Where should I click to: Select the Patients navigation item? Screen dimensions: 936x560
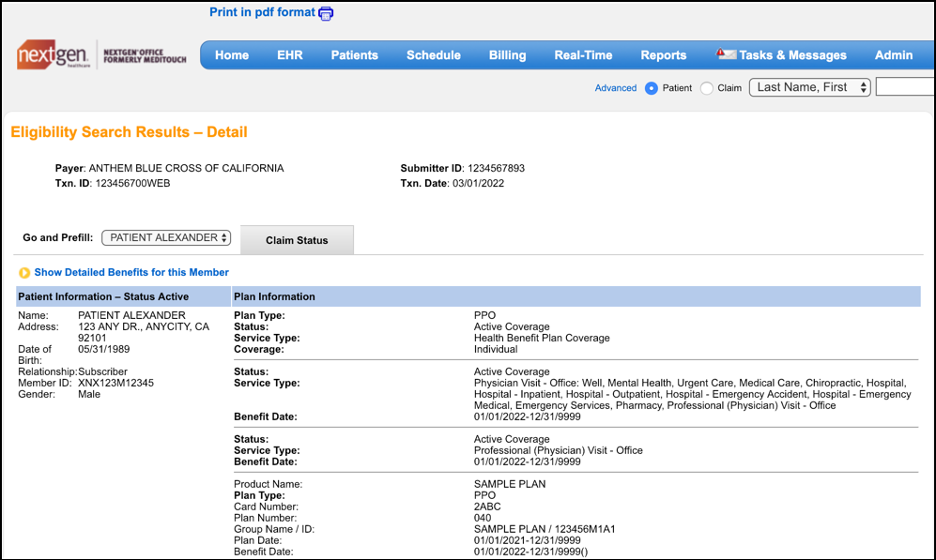point(354,54)
